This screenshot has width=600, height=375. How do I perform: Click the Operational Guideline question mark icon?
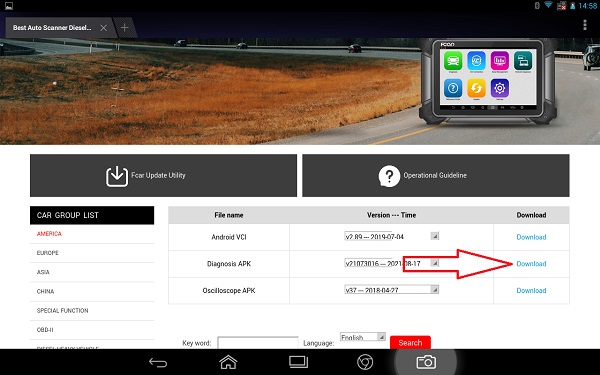click(x=389, y=176)
